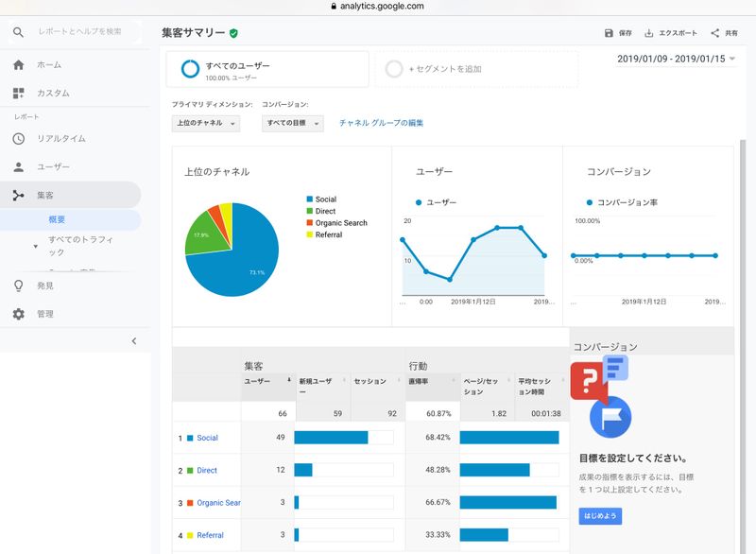Select the ユーザー person icon
Image resolution: width=756 pixels, height=554 pixels.
pos(18,167)
